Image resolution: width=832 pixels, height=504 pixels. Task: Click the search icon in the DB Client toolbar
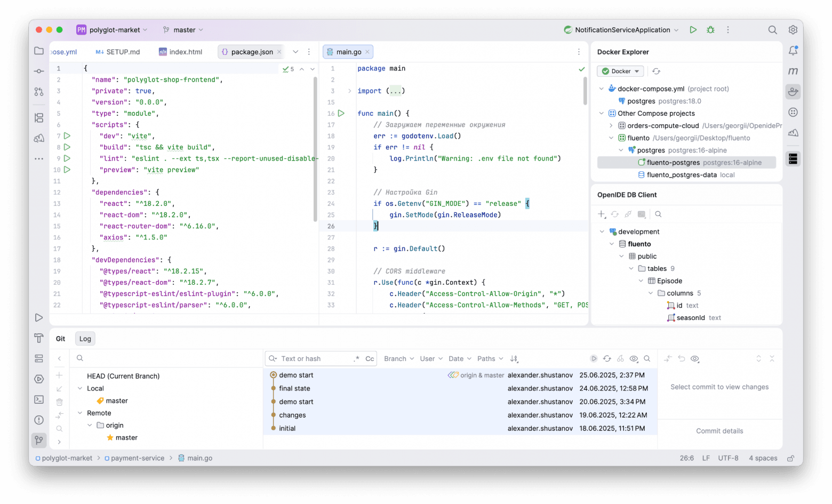coord(658,214)
